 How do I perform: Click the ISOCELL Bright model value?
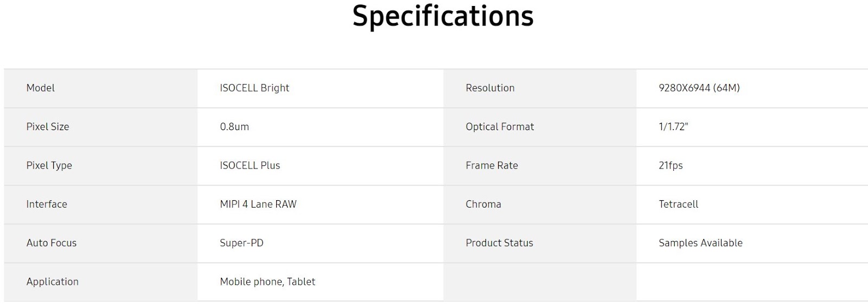click(254, 88)
